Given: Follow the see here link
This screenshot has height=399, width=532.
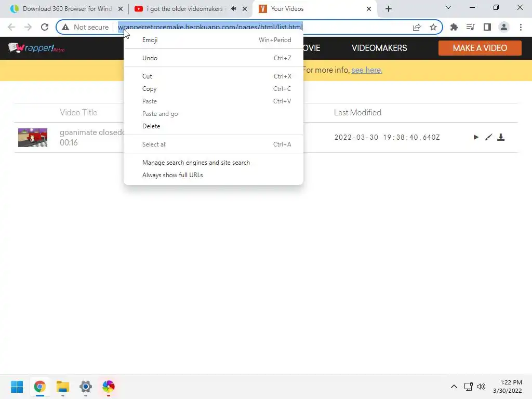Looking at the screenshot, I should coord(367,70).
